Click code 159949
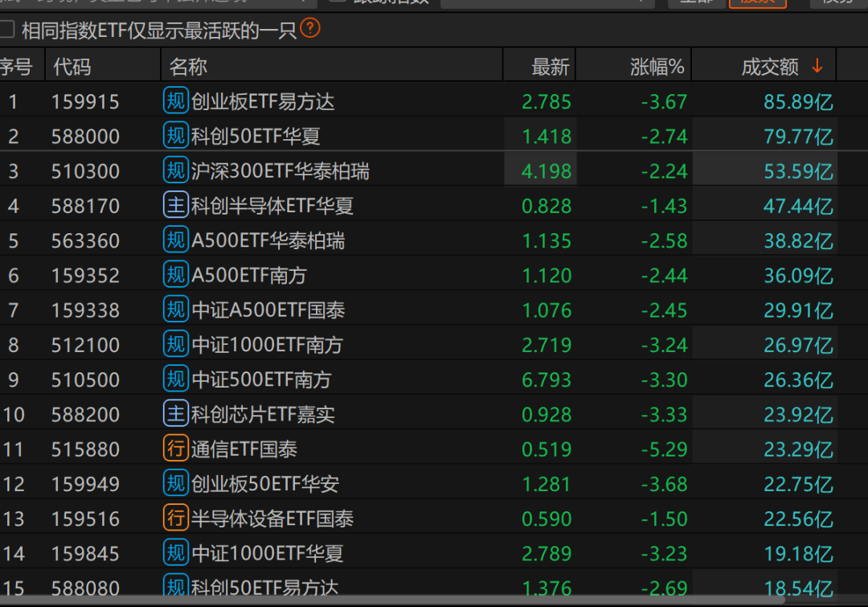 (x=85, y=484)
